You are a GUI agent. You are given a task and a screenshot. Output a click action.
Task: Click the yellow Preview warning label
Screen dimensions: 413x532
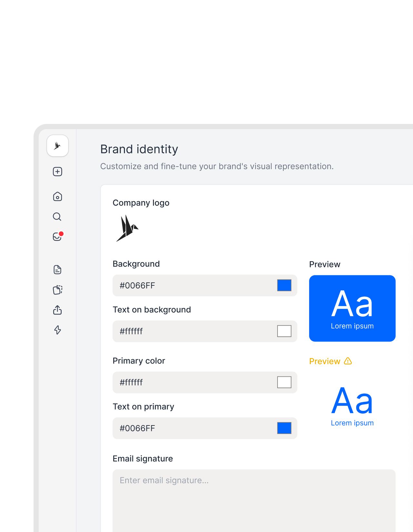[x=325, y=361]
